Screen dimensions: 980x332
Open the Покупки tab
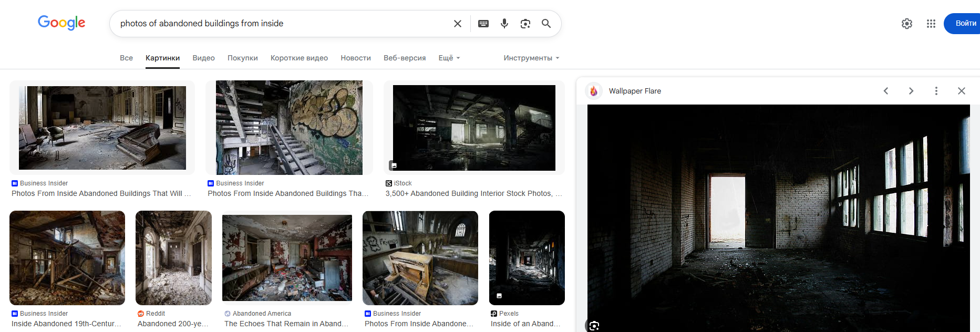[x=243, y=58]
